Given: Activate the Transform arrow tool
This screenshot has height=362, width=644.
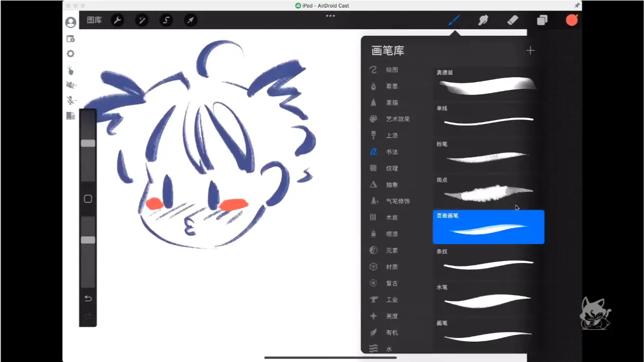Looking at the screenshot, I should 190,20.
